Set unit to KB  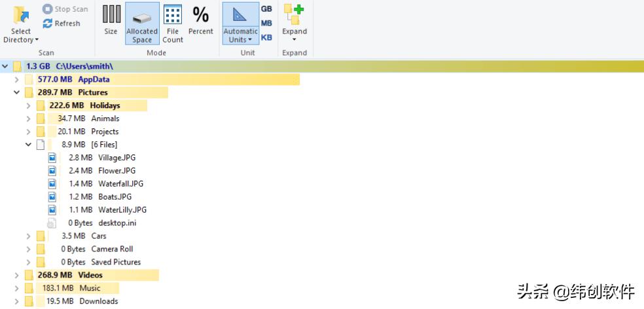[x=266, y=37]
